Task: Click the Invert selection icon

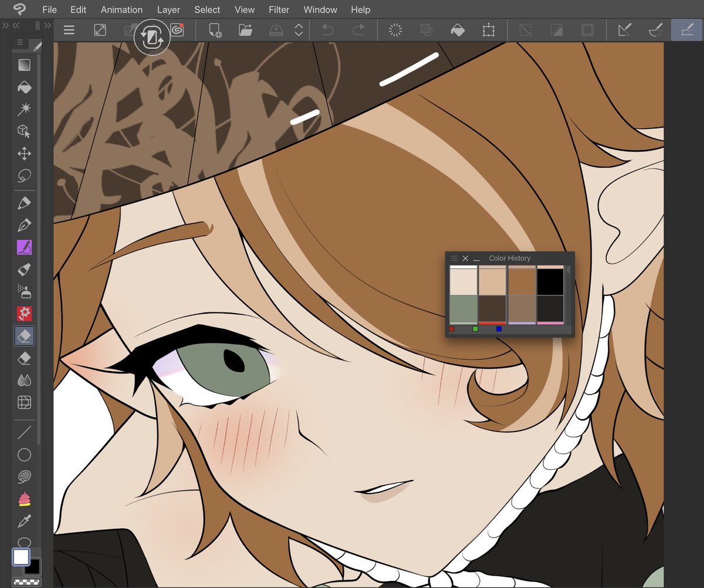Action: point(556,30)
